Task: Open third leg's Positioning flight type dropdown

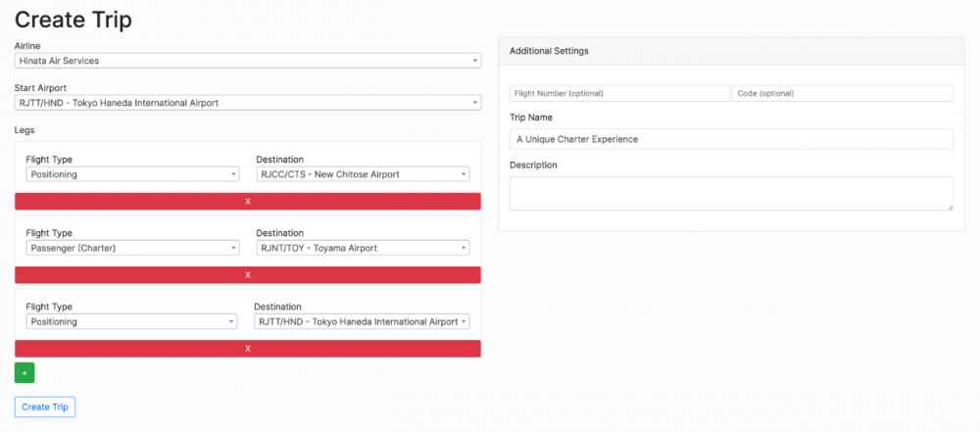Action: click(x=131, y=321)
